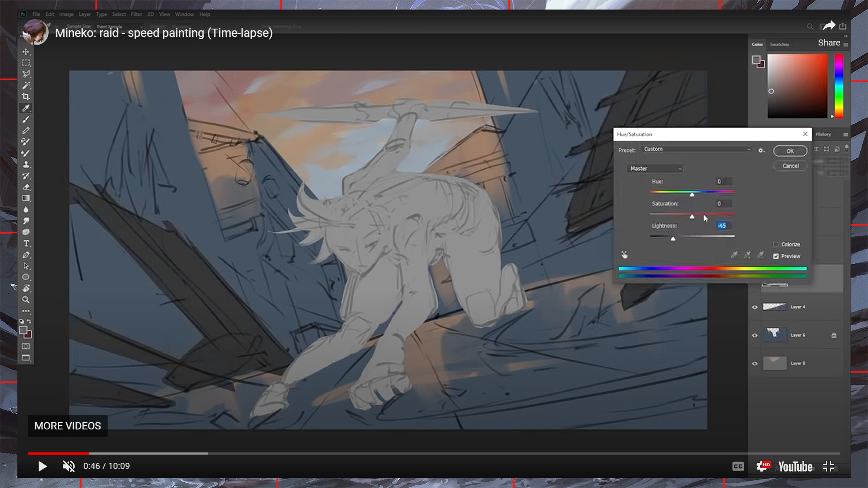Click the video title link
The image size is (868, 488).
164,33
